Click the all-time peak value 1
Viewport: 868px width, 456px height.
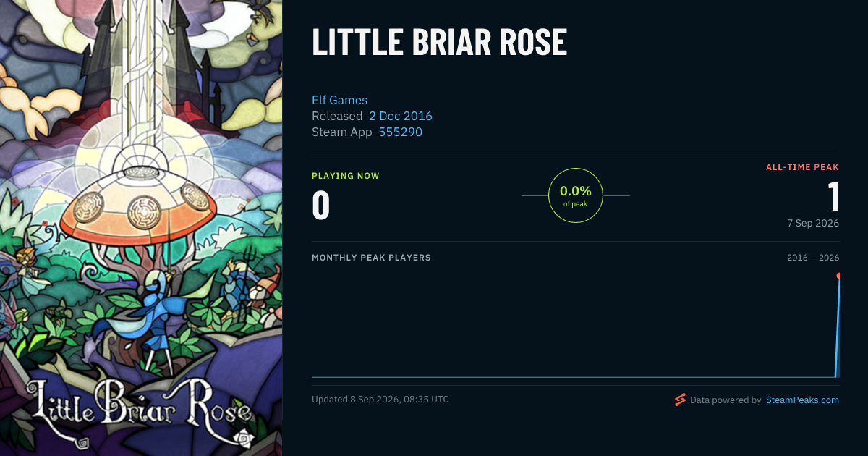(833, 196)
